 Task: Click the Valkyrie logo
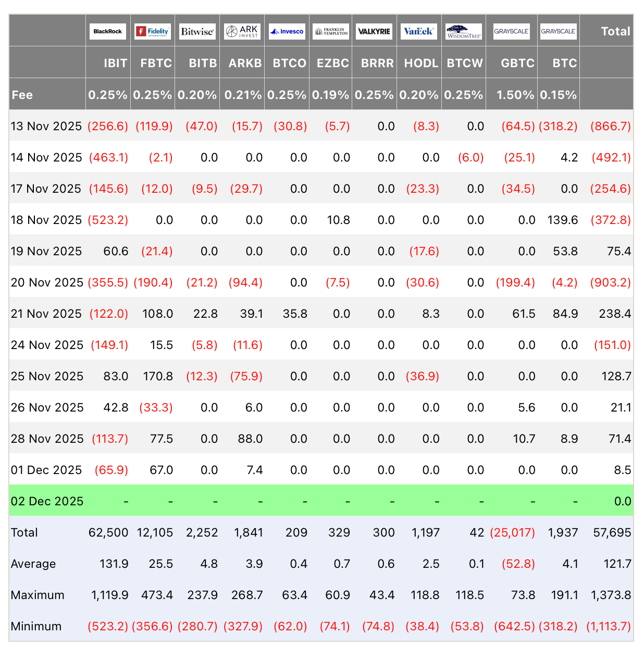pos(374,31)
